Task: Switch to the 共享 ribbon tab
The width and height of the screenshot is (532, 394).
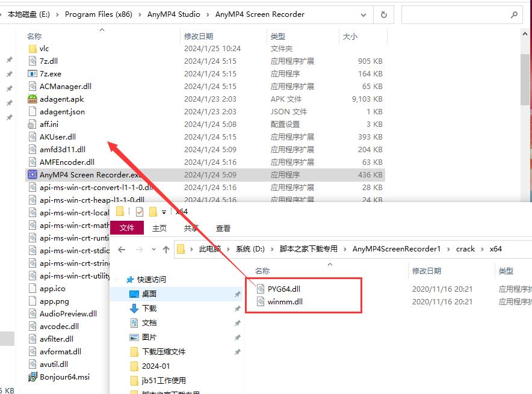Action: (x=191, y=228)
